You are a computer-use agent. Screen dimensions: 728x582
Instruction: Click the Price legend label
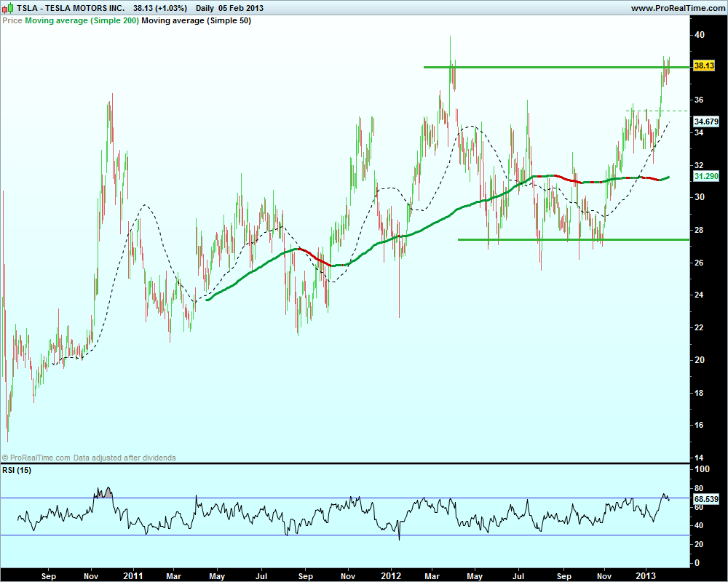point(12,20)
